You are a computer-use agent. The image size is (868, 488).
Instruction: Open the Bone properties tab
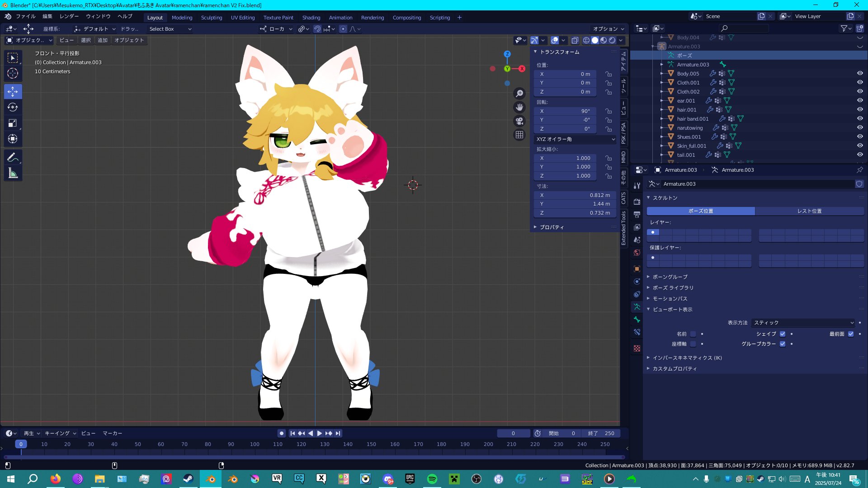tap(637, 319)
